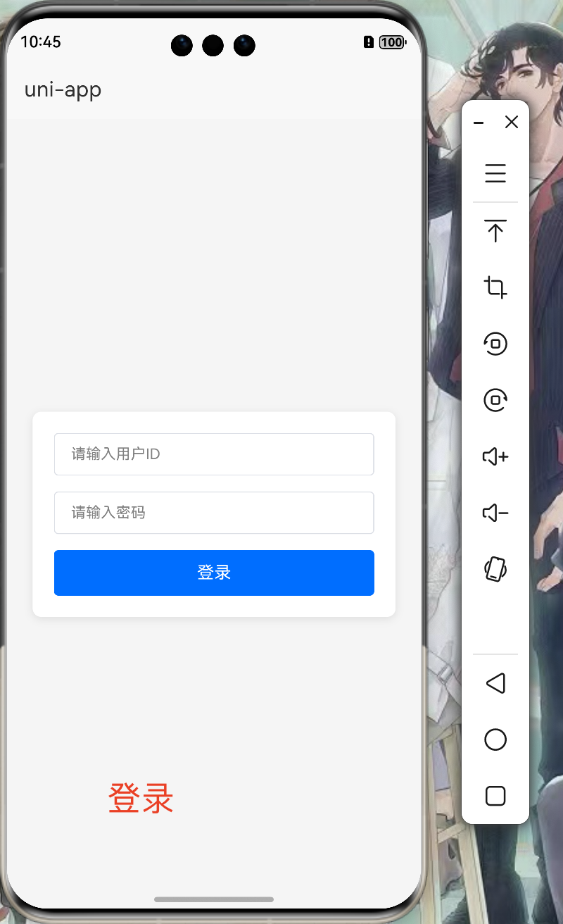Open the emulator hamburger menu
This screenshot has width=563, height=924.
tap(495, 173)
